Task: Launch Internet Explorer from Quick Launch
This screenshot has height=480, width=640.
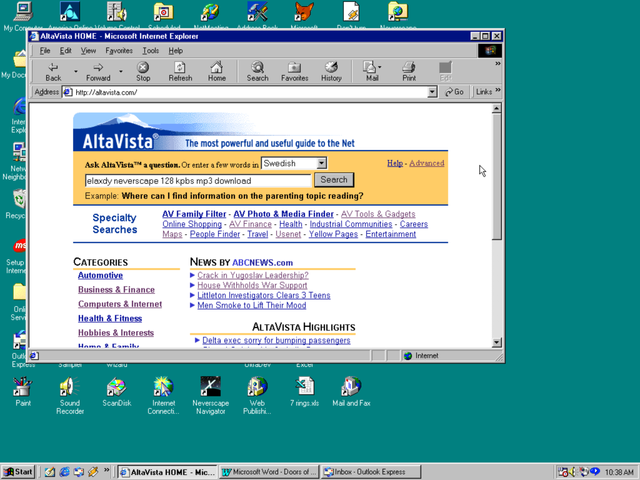Action: [x=64, y=472]
